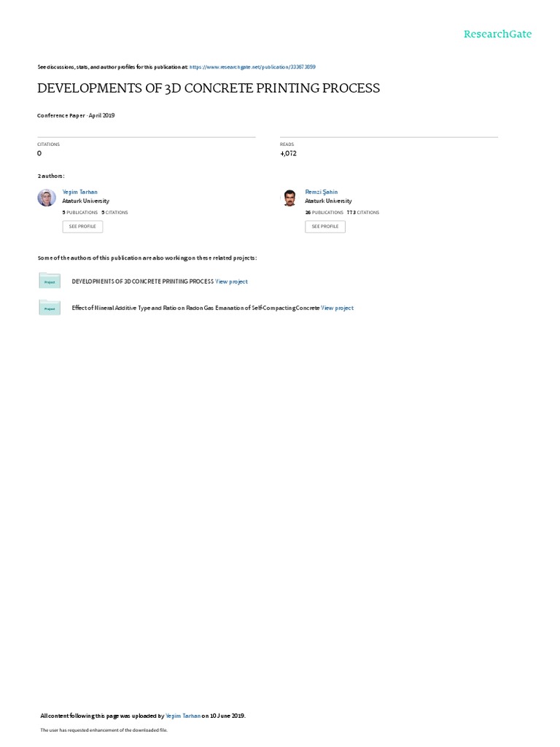Click the 5 publications count for Tarhan
560x747 pixels.
tap(80, 212)
